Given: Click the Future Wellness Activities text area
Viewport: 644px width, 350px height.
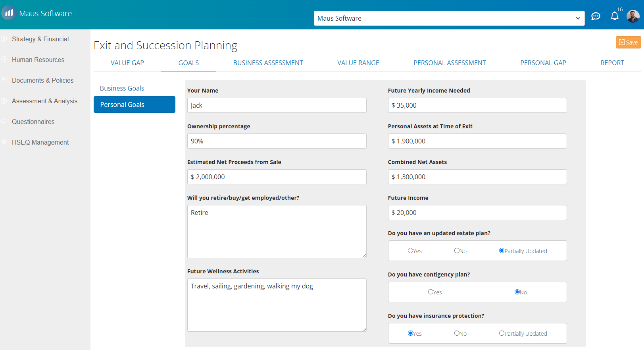Looking at the screenshot, I should point(277,305).
